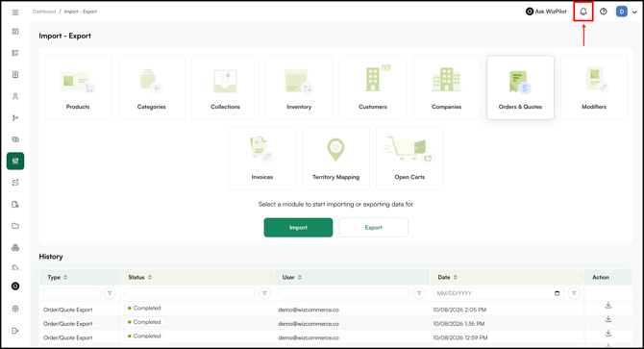Open the settings gear icon in sidebar
The image size is (644, 349).
point(15,309)
